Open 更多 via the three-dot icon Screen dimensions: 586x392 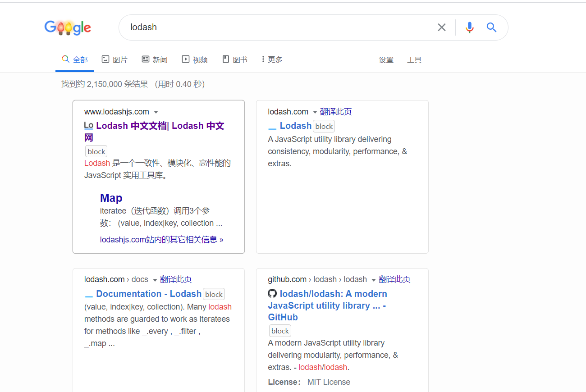[x=263, y=59]
